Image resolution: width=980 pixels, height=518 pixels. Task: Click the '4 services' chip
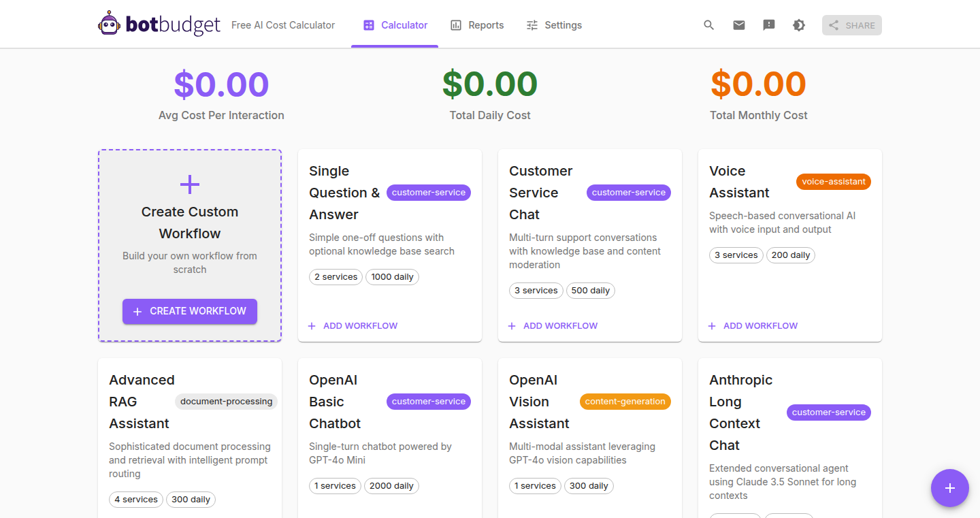136,500
